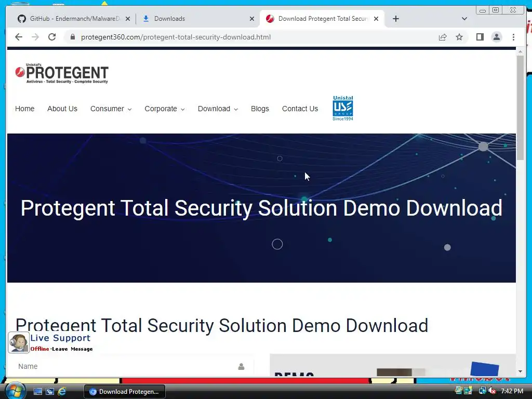Open the Contact Us page
The width and height of the screenshot is (532, 399).
pyautogui.click(x=300, y=109)
